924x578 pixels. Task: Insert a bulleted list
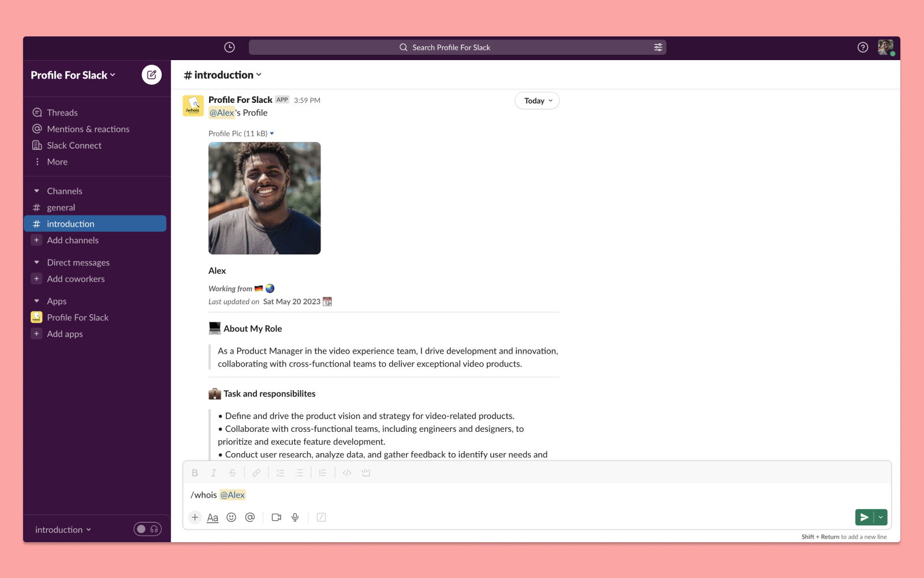(299, 473)
